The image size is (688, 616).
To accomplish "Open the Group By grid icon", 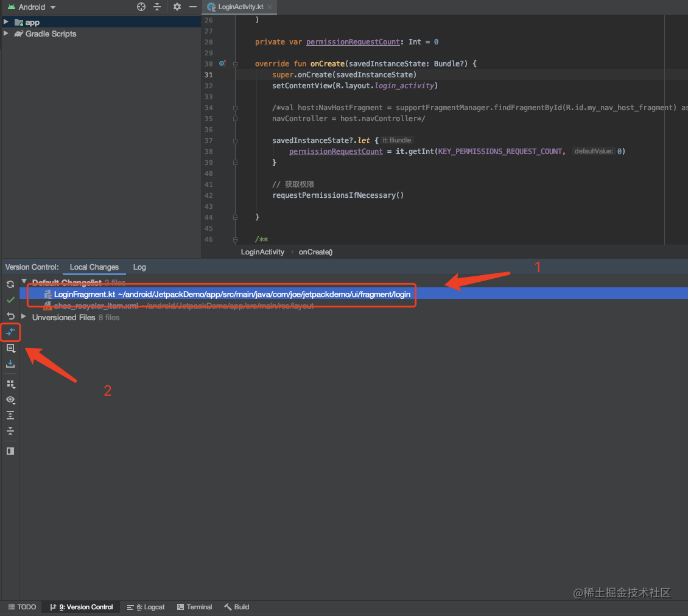I will [x=10, y=384].
